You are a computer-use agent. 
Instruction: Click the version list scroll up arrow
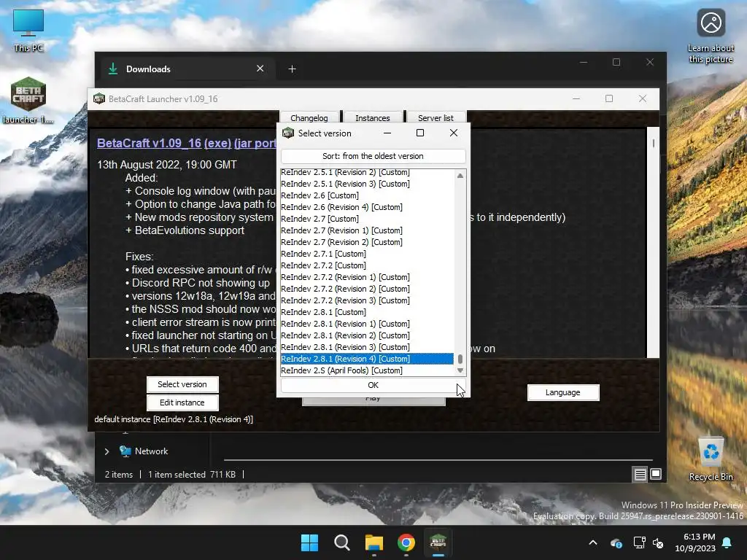pyautogui.click(x=460, y=176)
